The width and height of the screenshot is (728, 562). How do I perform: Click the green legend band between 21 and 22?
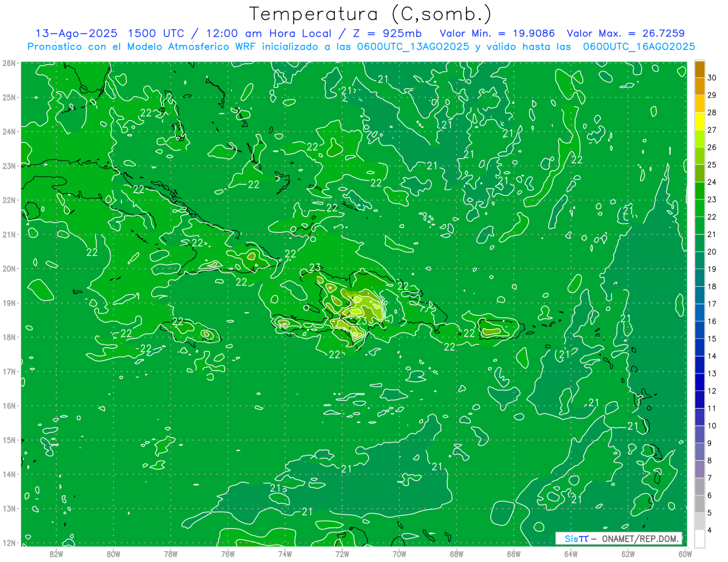pyautogui.click(x=699, y=226)
